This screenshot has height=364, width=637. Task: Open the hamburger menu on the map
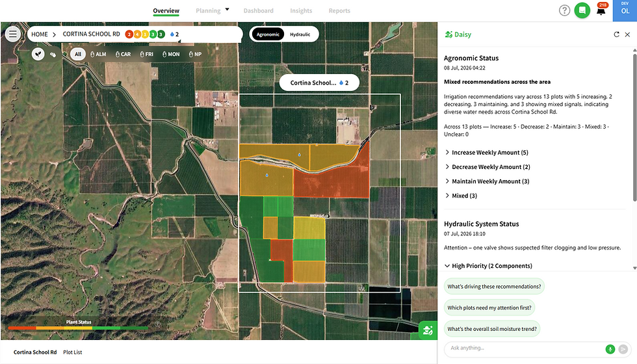(x=13, y=34)
